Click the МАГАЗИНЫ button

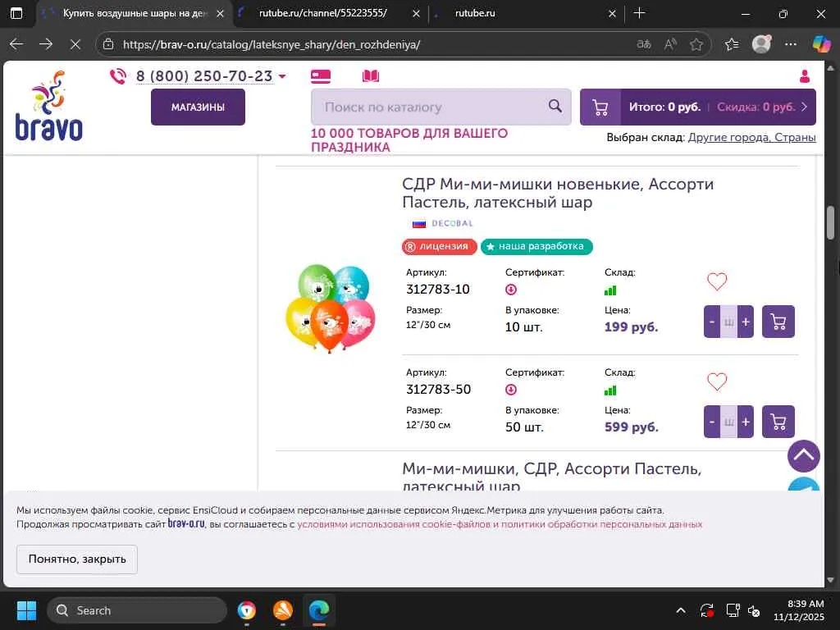(198, 107)
